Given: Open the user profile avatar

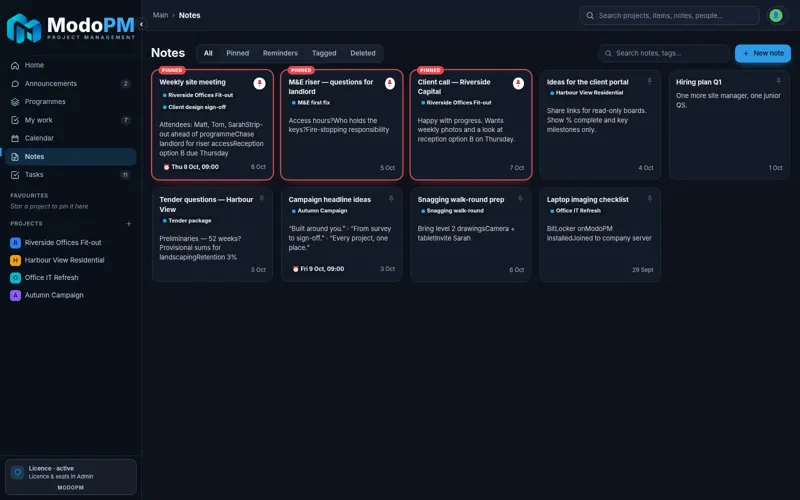Looking at the screenshot, I should click(x=776, y=16).
